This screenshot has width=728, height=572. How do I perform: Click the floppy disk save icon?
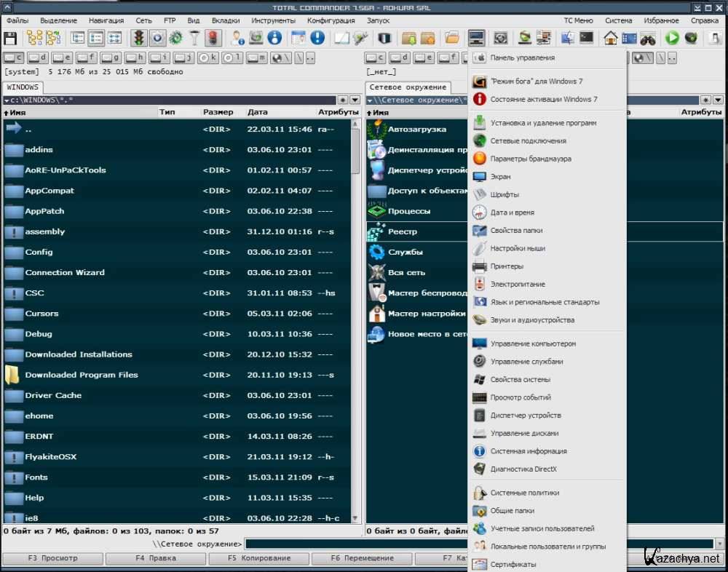tap(10, 38)
